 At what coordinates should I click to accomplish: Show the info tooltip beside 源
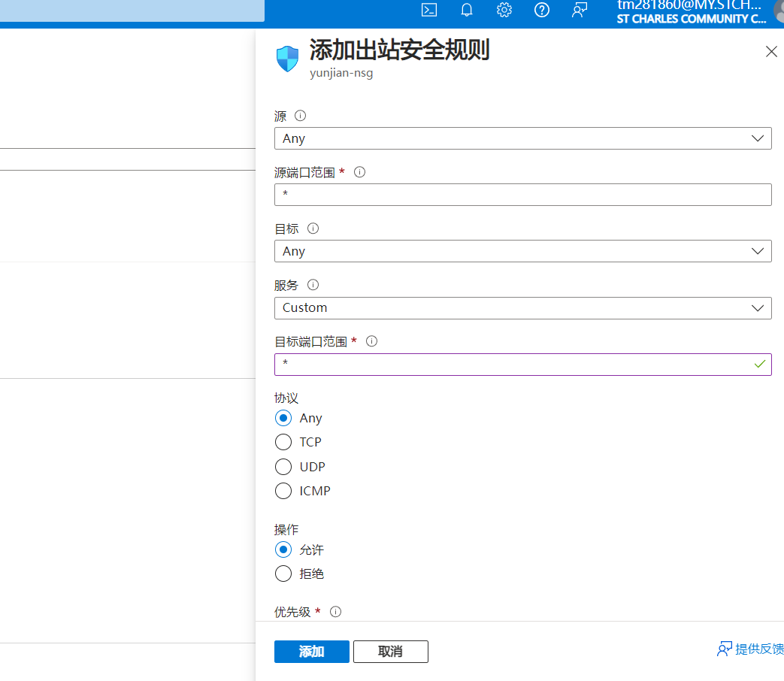pos(300,116)
